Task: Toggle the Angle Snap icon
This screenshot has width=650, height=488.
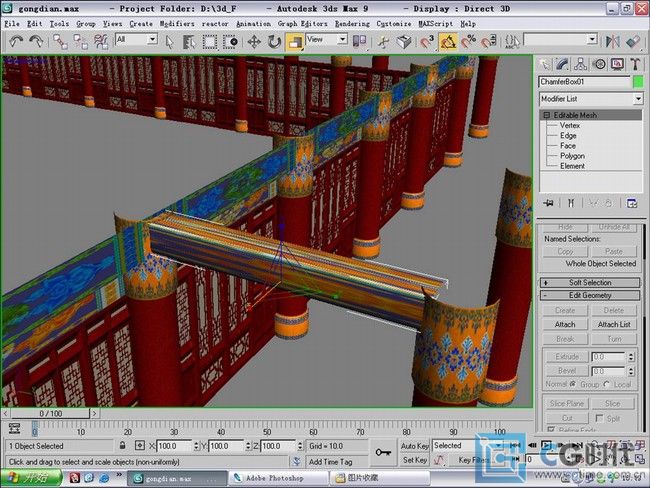Action: point(448,41)
